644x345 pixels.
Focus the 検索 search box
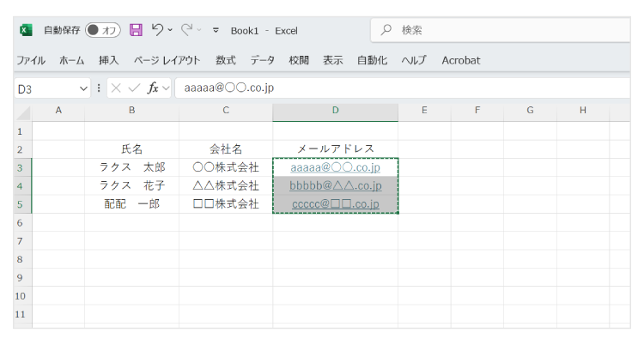(x=501, y=29)
